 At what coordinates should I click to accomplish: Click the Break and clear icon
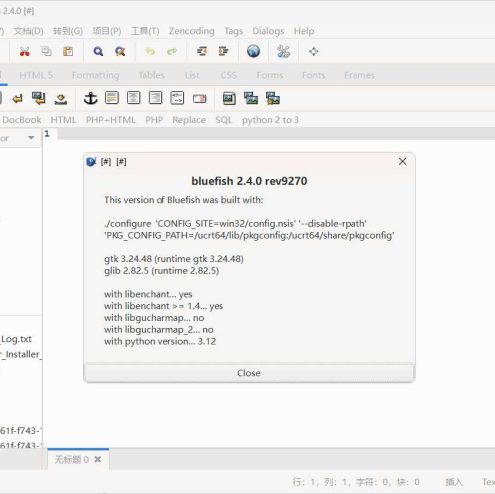[x=39, y=98]
